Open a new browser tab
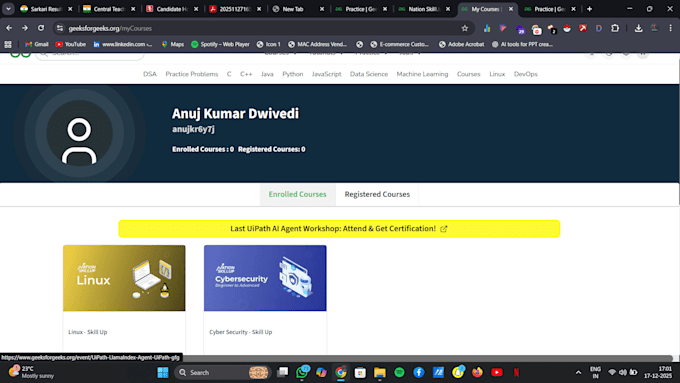 coord(589,9)
